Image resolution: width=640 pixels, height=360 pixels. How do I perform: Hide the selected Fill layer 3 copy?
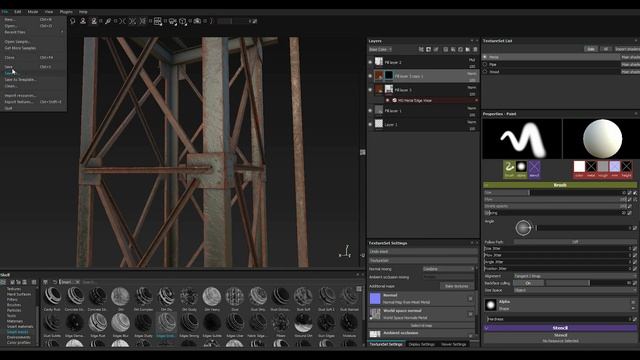tap(370, 76)
